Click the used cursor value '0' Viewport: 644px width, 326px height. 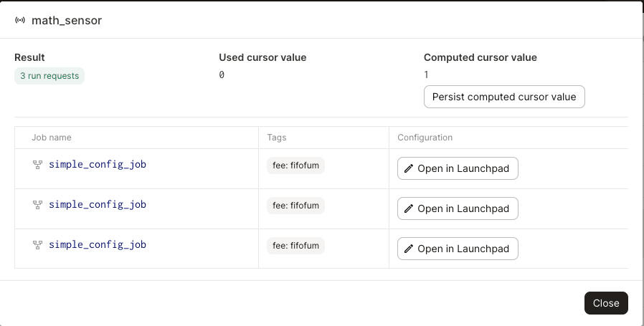(222, 75)
